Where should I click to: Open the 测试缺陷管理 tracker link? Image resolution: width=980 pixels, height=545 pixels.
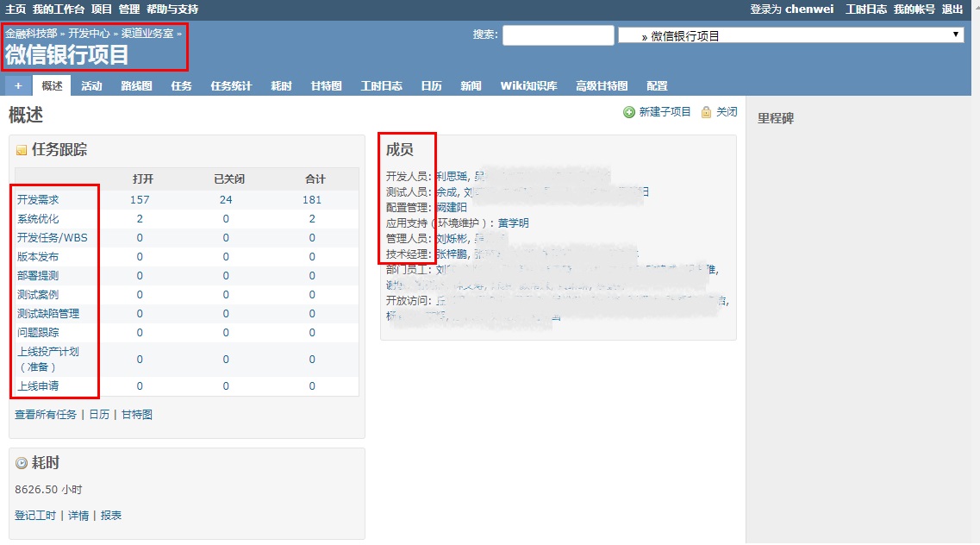pyautogui.click(x=48, y=314)
